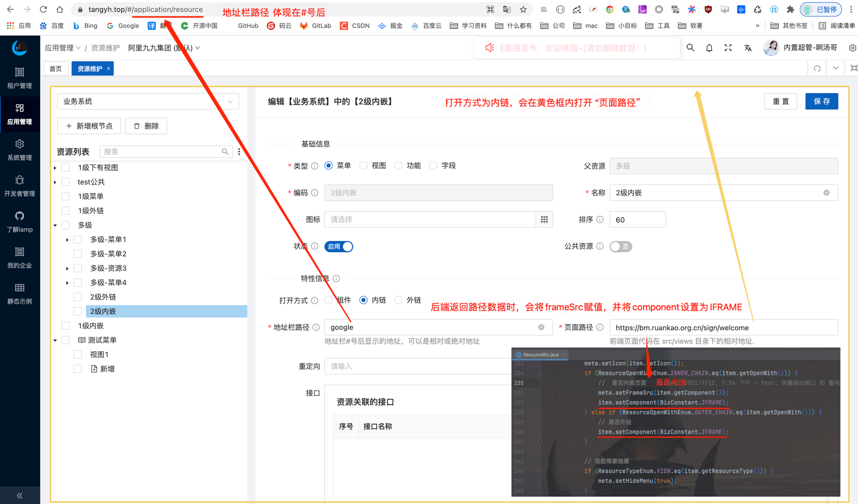Image resolution: width=858 pixels, height=504 pixels.
Task: Open the notification bell
Action: (x=709, y=48)
